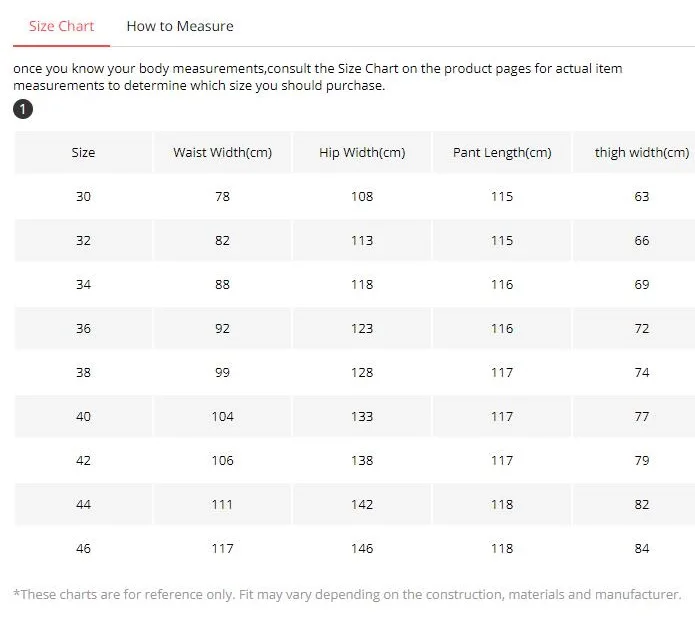Select the size 30 row label
695x617 pixels.
pos(83,196)
